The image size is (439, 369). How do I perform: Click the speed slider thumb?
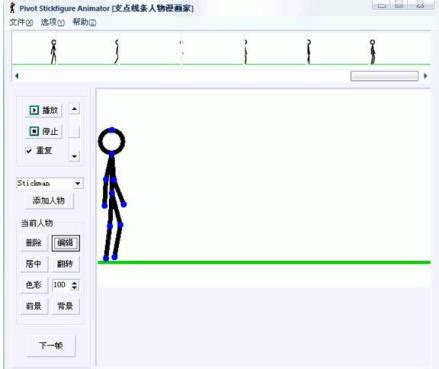74,132
